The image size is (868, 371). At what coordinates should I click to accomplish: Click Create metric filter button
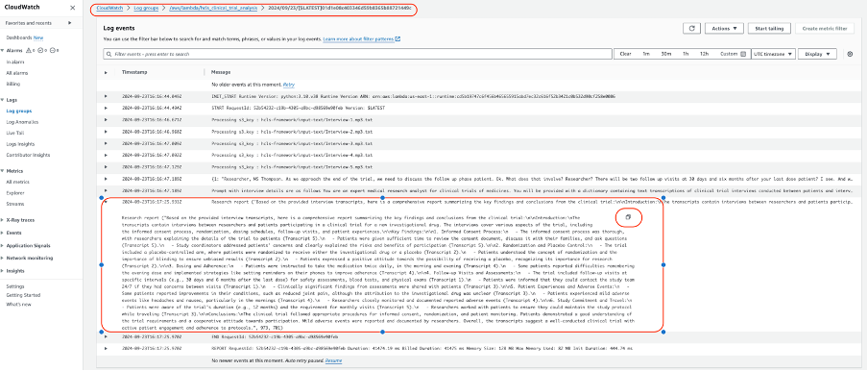tap(825, 28)
